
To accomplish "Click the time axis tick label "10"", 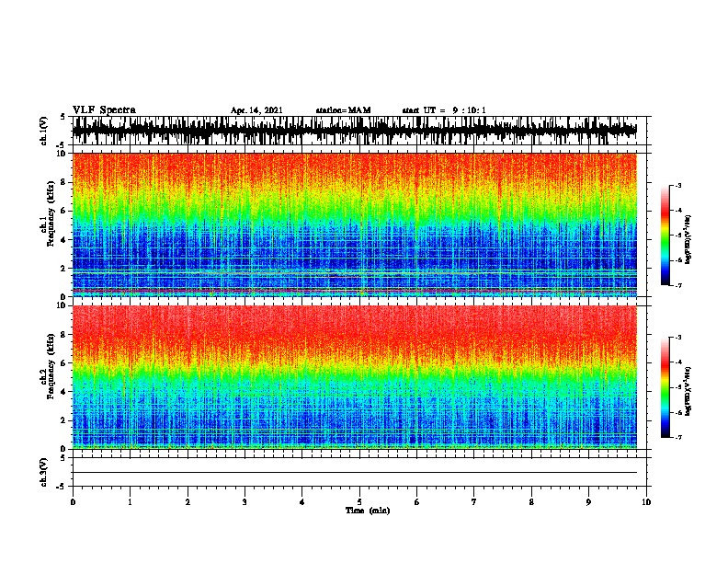I will pyautogui.click(x=646, y=502).
